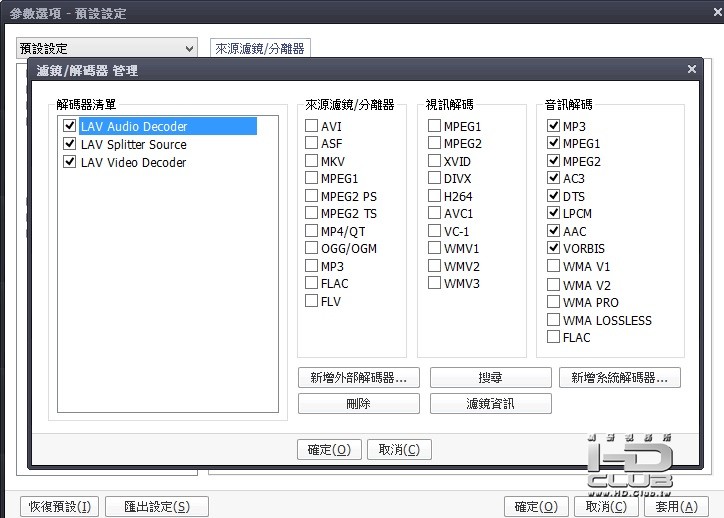Screen dimensions: 724x518
Task: Click 新增系統解碼器... button
Action: pyautogui.click(x=620, y=378)
